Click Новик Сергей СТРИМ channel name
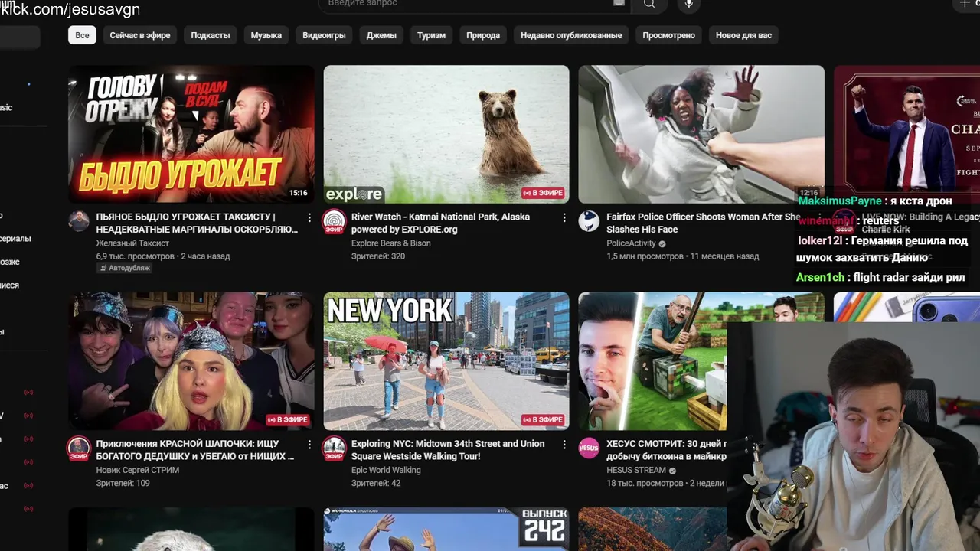This screenshot has width=980, height=551. point(138,470)
